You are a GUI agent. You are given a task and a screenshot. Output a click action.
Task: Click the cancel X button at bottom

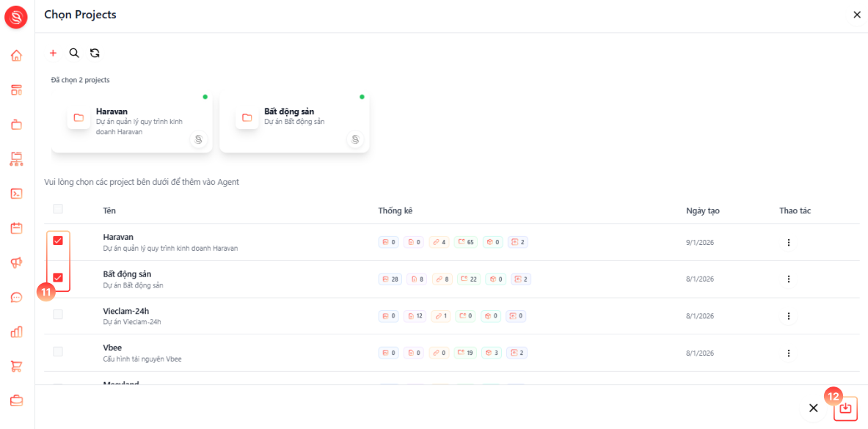[813, 408]
